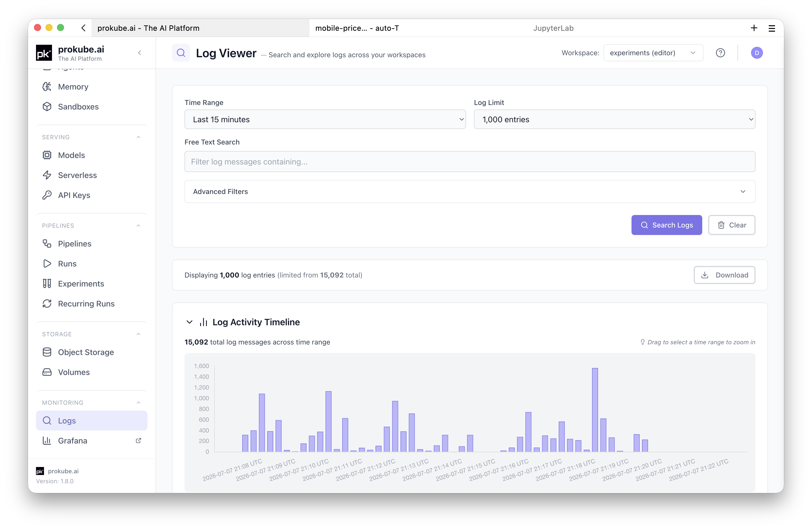The height and width of the screenshot is (530, 812).
Task: Open the Workspace selector dropdown
Action: click(x=653, y=53)
